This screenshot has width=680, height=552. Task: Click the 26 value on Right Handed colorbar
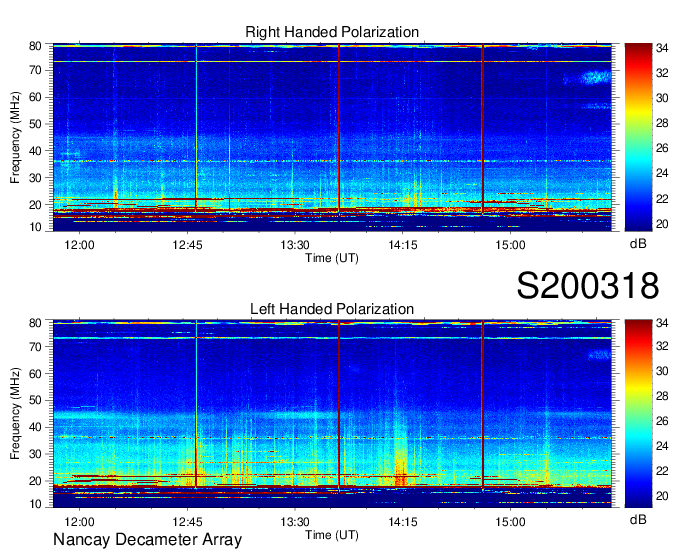(x=662, y=148)
